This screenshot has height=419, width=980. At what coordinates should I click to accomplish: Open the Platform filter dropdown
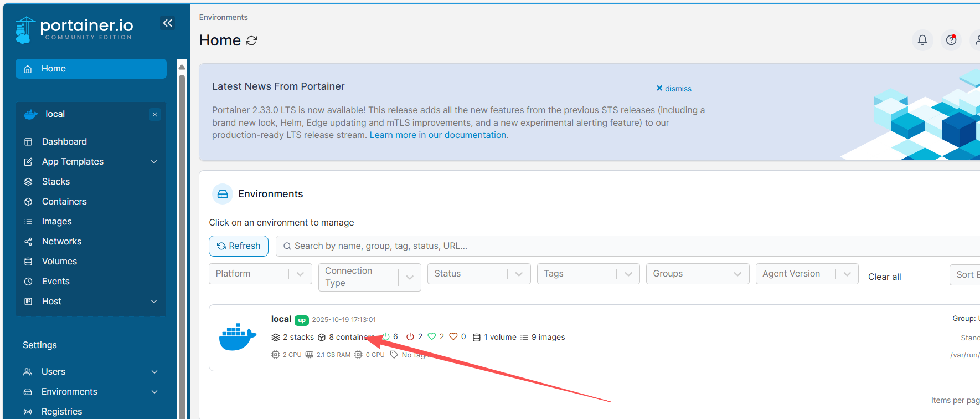[260, 274]
